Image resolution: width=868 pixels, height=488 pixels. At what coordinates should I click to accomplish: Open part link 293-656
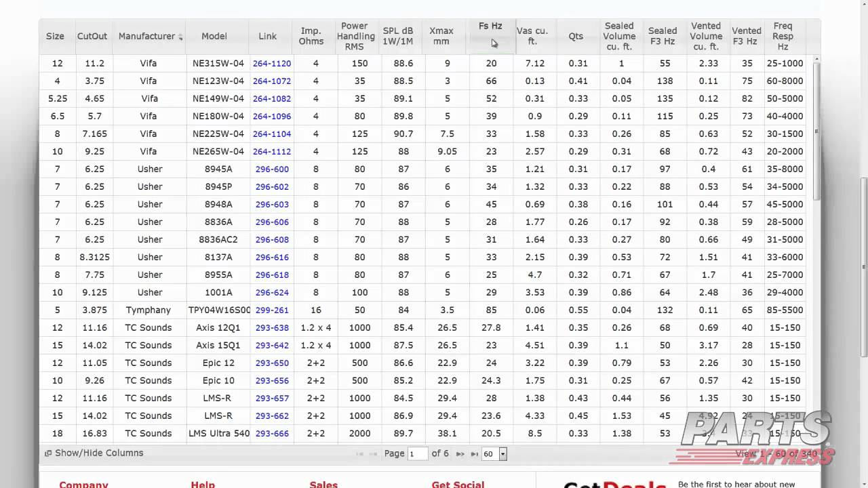pyautogui.click(x=272, y=380)
